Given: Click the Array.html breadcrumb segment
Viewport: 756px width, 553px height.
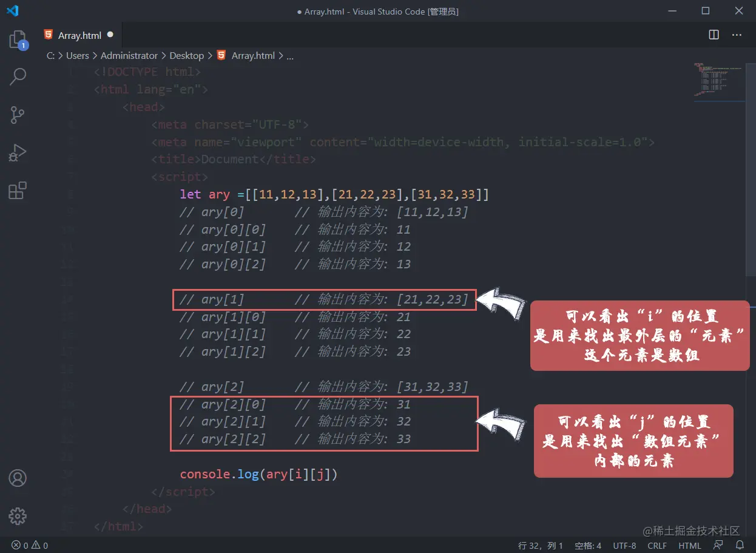Looking at the screenshot, I should (253, 55).
